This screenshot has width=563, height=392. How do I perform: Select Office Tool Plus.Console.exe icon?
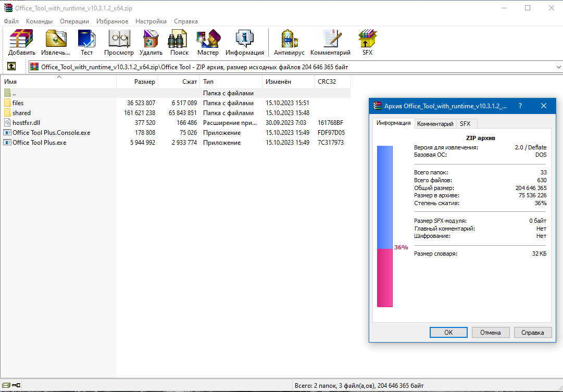click(7, 132)
